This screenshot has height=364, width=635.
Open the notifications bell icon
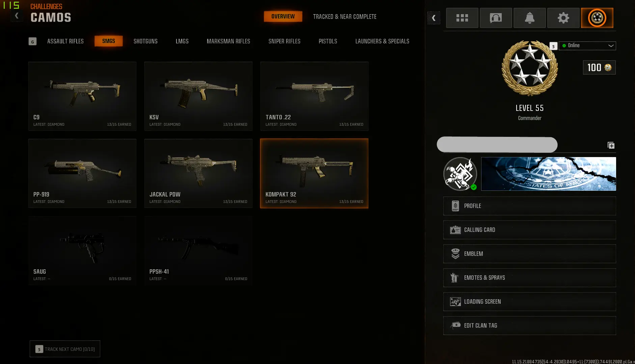529,18
